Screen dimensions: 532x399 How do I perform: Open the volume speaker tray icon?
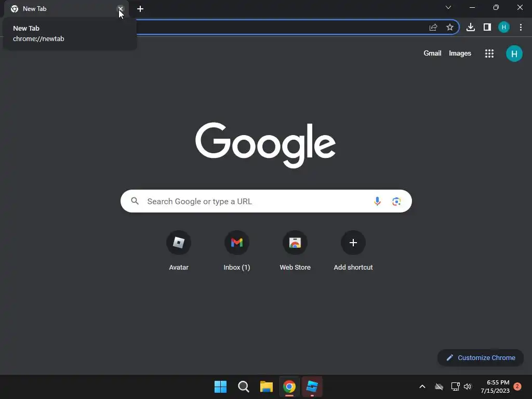(x=468, y=387)
